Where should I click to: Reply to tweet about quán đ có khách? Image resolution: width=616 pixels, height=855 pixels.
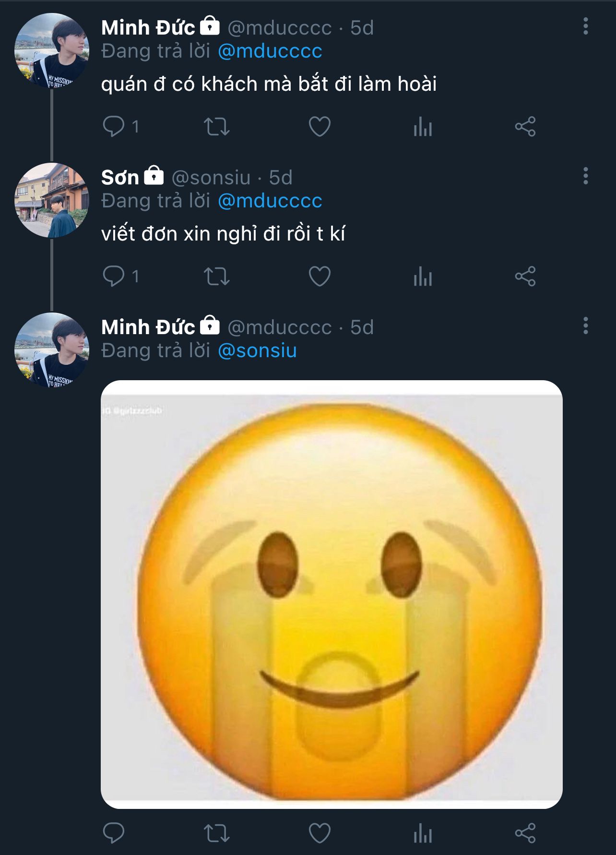pos(114,127)
